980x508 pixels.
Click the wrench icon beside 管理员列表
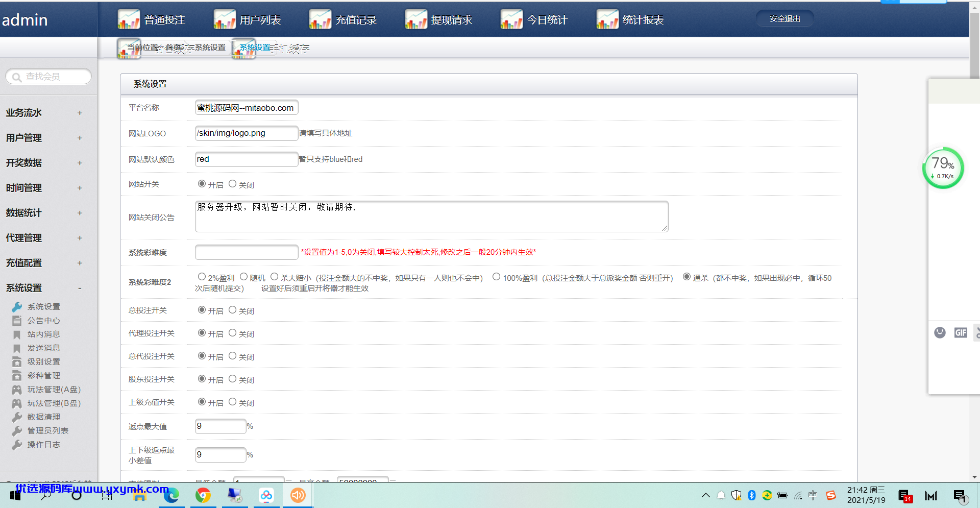tap(17, 431)
